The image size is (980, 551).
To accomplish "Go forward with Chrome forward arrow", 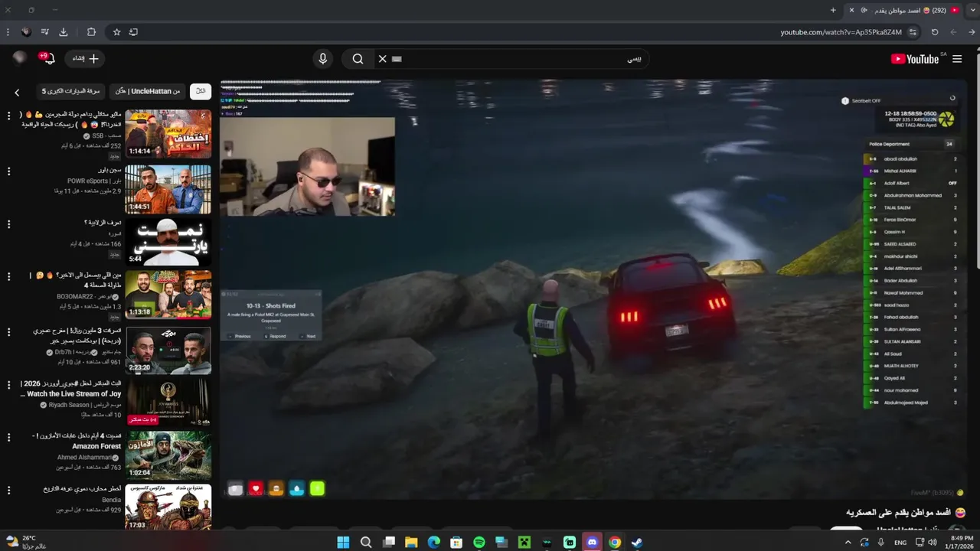I will [953, 32].
